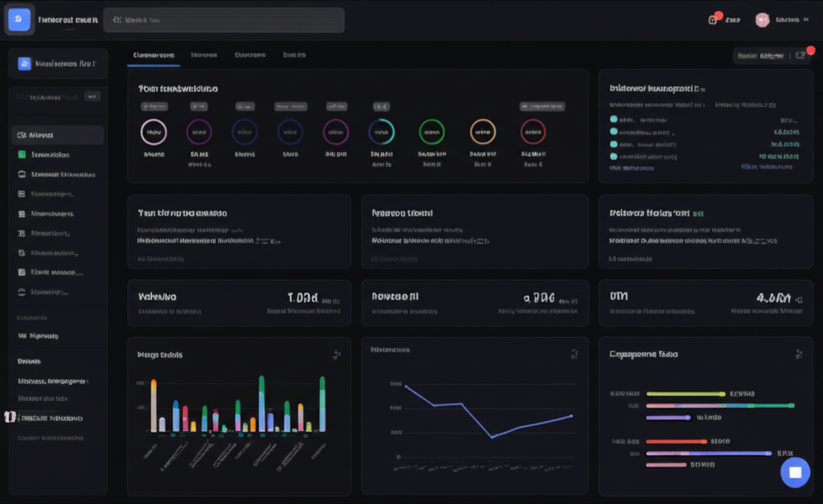Click the icon atop the horizontal bars card

point(798,354)
